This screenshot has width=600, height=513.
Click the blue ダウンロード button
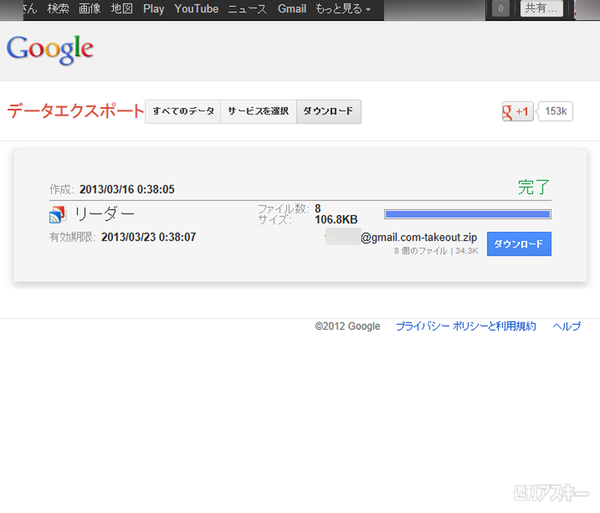click(x=519, y=244)
